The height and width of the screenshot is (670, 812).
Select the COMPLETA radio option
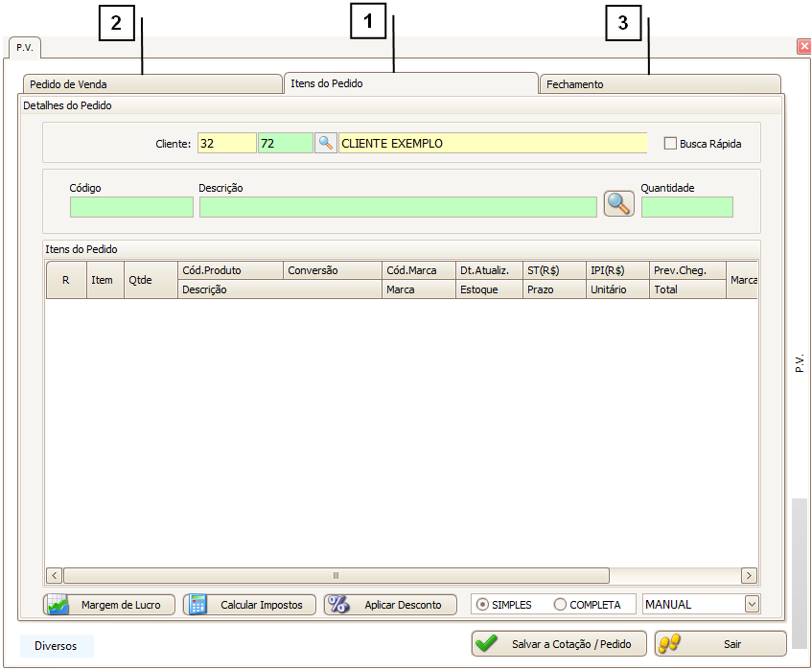pos(560,605)
